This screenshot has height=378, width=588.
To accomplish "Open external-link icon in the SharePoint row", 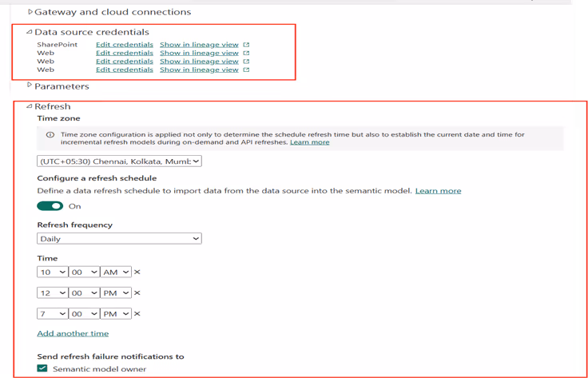I will [246, 45].
